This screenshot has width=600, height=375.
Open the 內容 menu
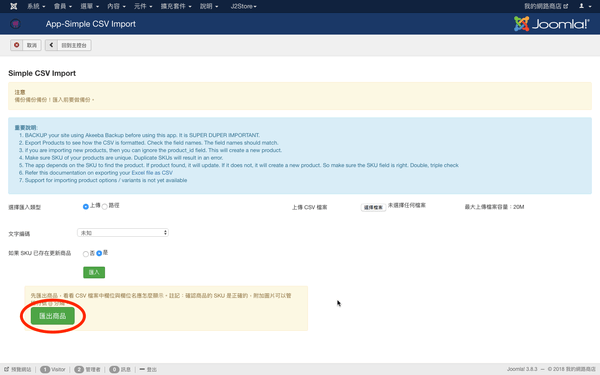pyautogui.click(x=116, y=6)
